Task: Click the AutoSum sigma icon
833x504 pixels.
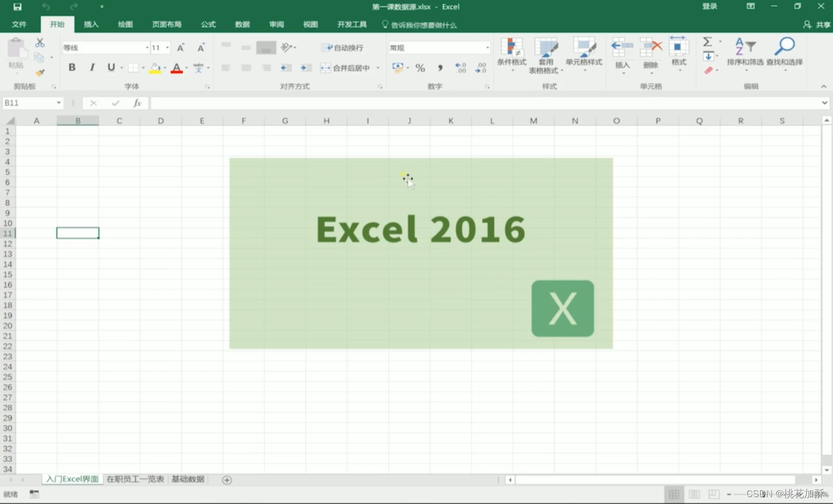Action: coord(707,42)
